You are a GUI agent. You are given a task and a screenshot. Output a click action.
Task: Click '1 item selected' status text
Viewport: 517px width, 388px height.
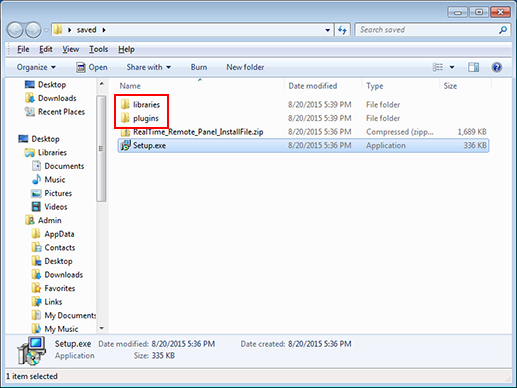(32, 376)
